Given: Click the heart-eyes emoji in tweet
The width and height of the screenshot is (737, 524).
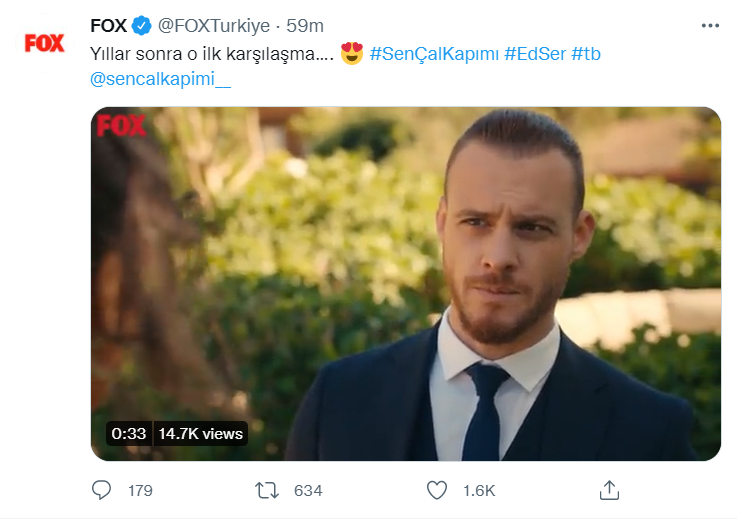Looking at the screenshot, I should tap(352, 53).
